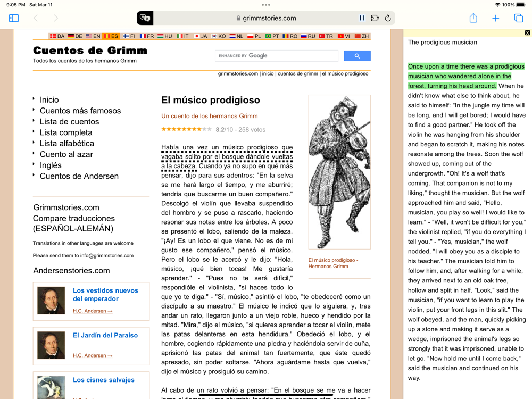Switch site language to HU
The width and height of the screenshot is (532, 399).
click(164, 36)
